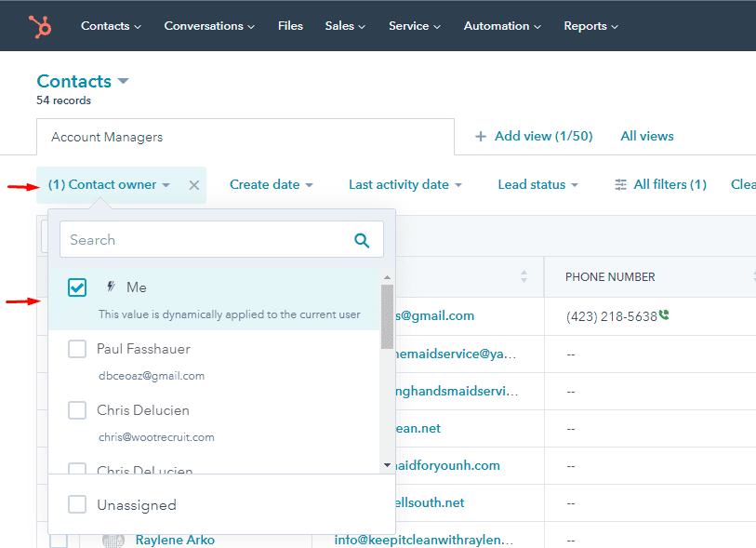Click Raylene Arko's avatar icon

[x=113, y=541]
